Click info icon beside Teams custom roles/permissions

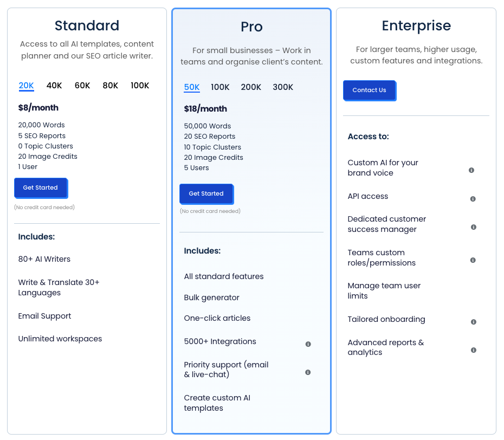tap(473, 260)
